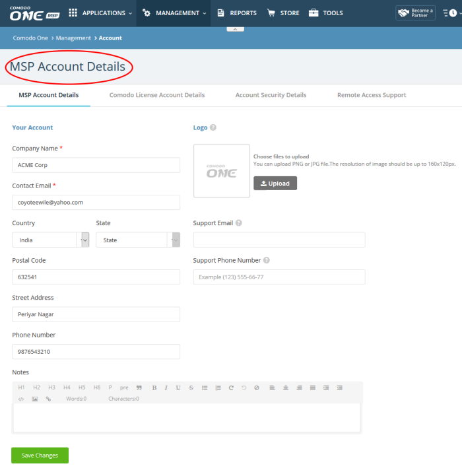462x476 pixels.
Task: Click the Comodo One MSP logo
Action: click(34, 13)
